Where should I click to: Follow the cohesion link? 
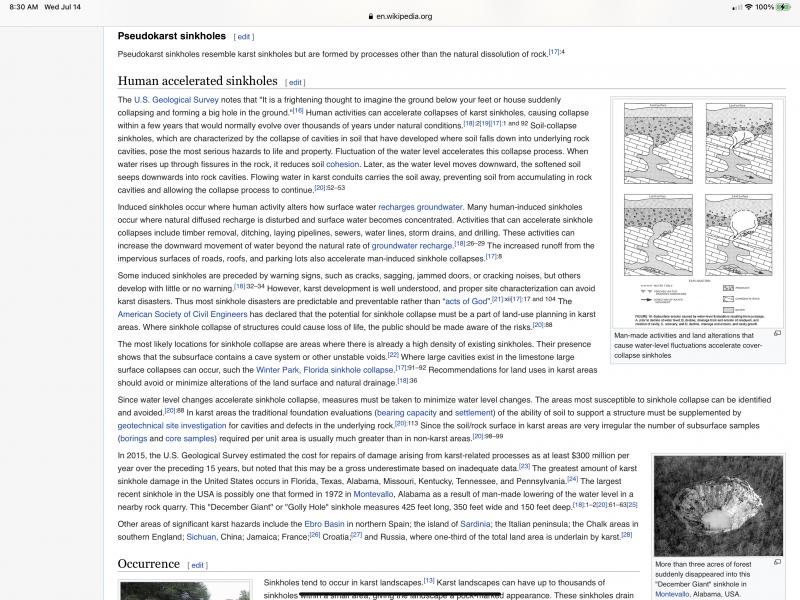tap(343, 164)
